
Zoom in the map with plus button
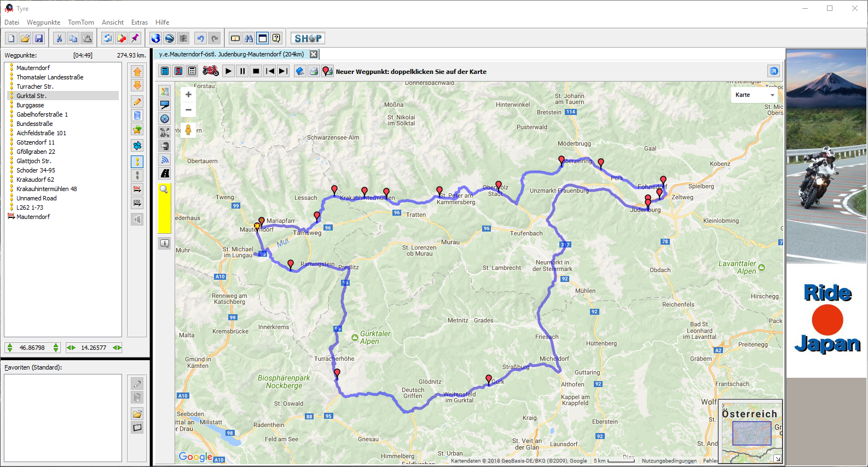(188, 95)
